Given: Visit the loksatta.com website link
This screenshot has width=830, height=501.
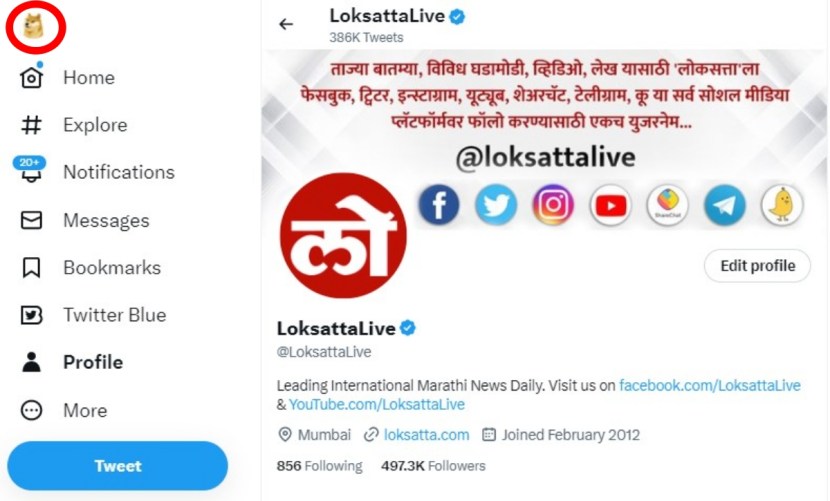Looking at the screenshot, I should (x=426, y=435).
